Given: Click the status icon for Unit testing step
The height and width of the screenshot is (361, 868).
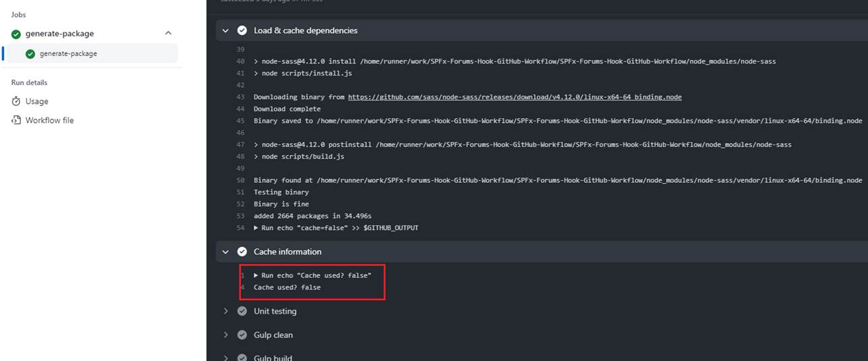Looking at the screenshot, I should point(242,311).
